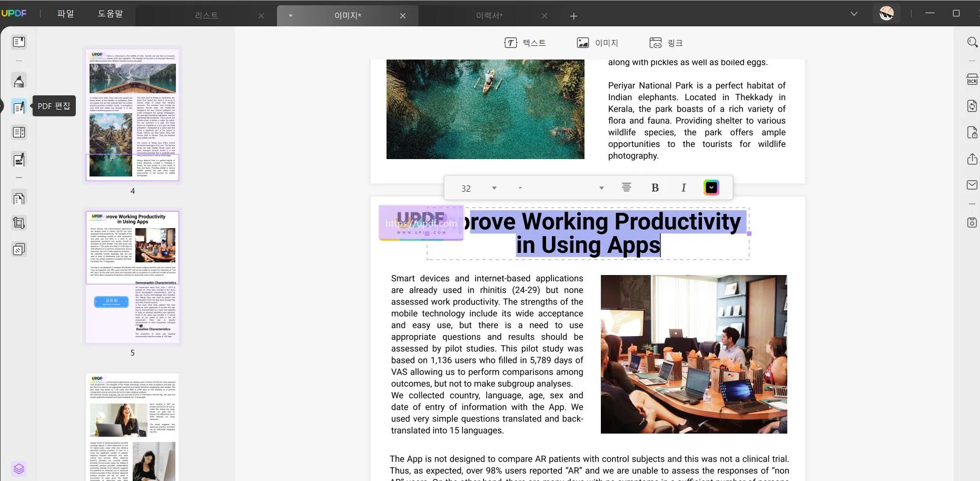Open the Fill and sign form tool
Screen dimensions: 980x481
tap(19, 159)
